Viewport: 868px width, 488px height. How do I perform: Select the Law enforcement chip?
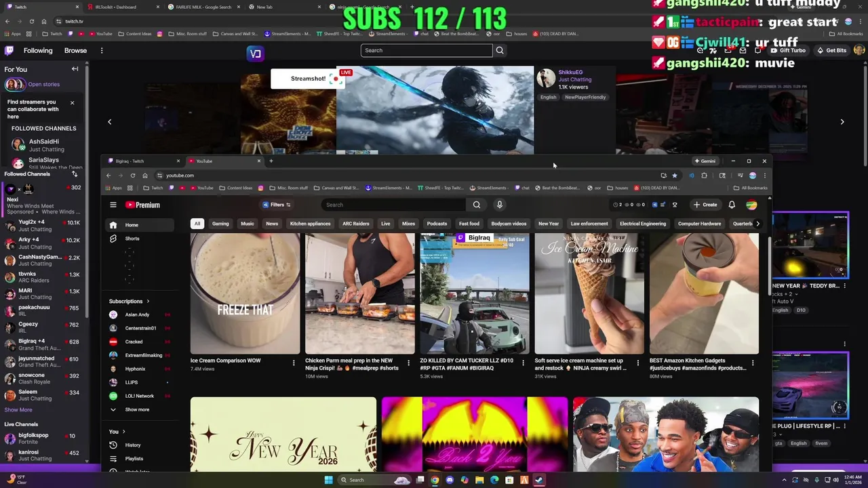589,224
